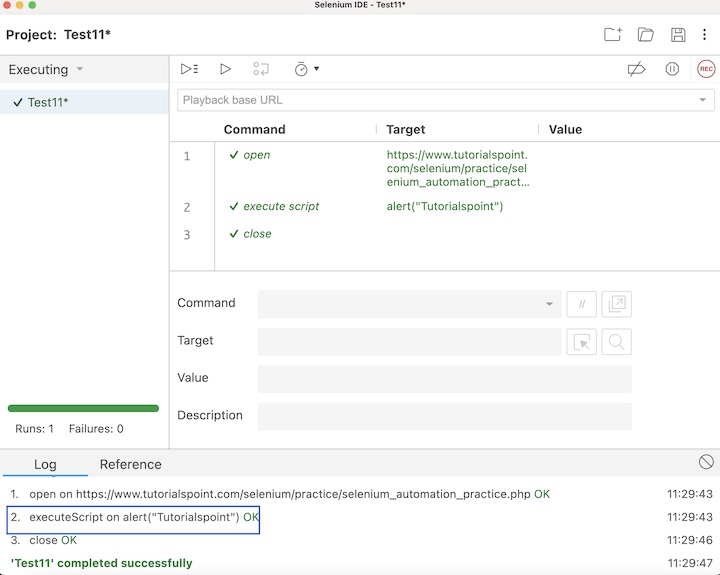Click the Run all tests icon

click(x=189, y=69)
